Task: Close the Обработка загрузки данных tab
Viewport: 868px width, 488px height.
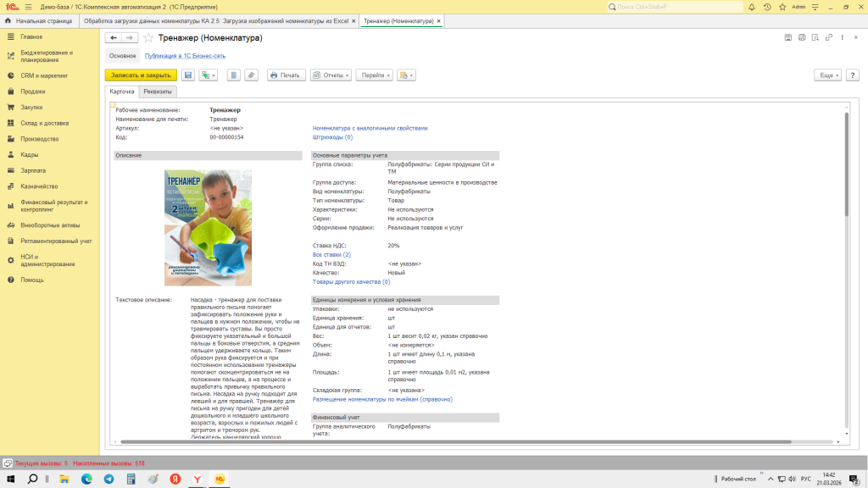Action: pos(353,21)
